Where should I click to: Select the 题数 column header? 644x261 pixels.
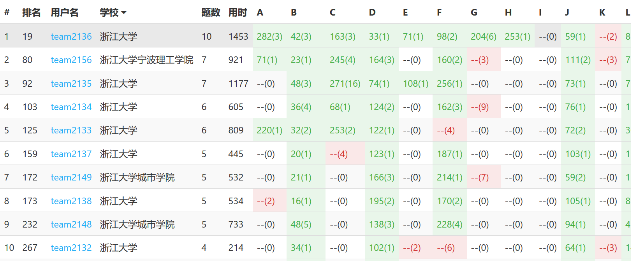point(211,12)
